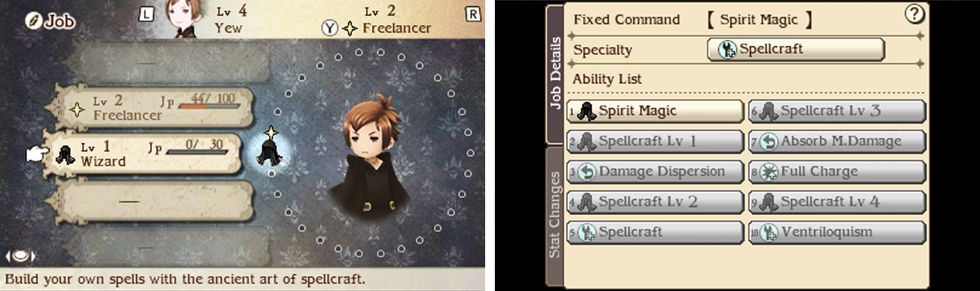Image resolution: width=980 pixels, height=291 pixels.
Task: Select the Damage Dispersion ability
Action: [x=655, y=171]
